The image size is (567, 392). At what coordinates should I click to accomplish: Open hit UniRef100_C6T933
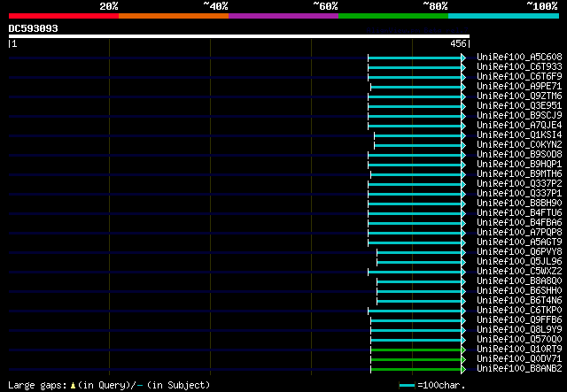point(519,67)
